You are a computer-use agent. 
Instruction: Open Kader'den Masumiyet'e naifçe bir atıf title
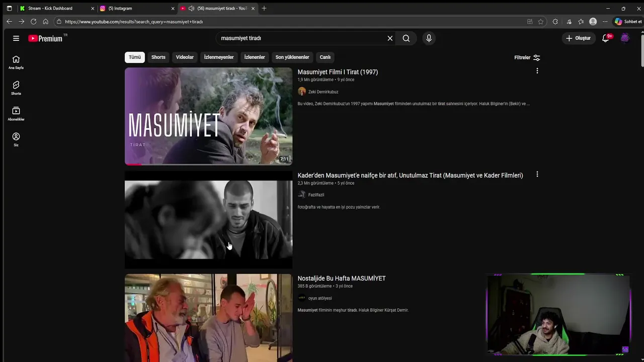pyautogui.click(x=410, y=175)
